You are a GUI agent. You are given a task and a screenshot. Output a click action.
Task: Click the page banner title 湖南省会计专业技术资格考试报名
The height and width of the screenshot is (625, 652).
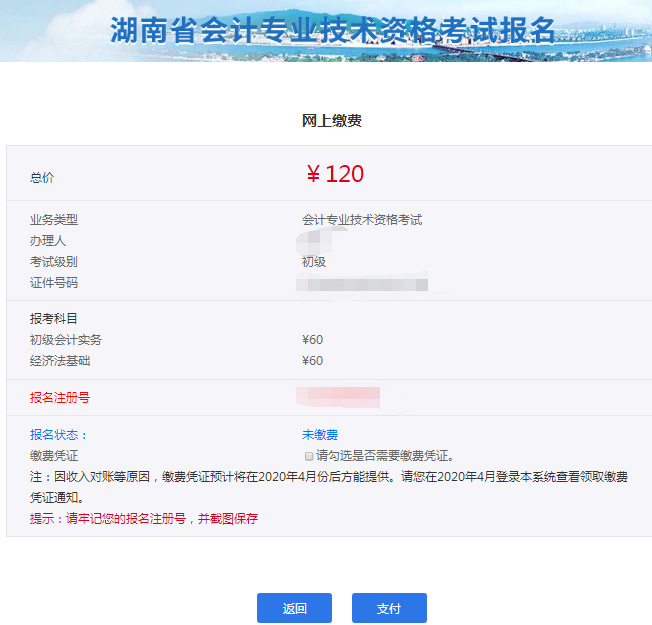coord(332,30)
